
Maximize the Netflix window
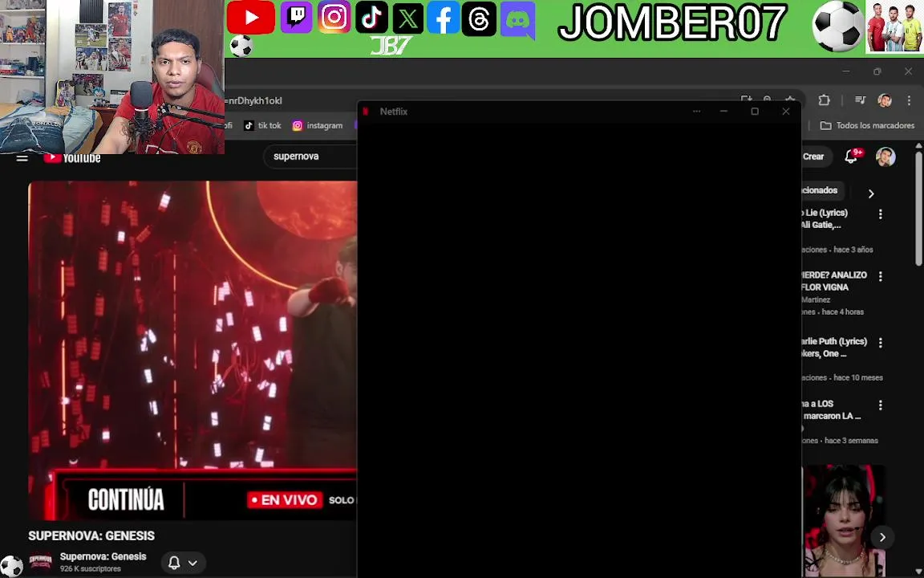pos(754,112)
